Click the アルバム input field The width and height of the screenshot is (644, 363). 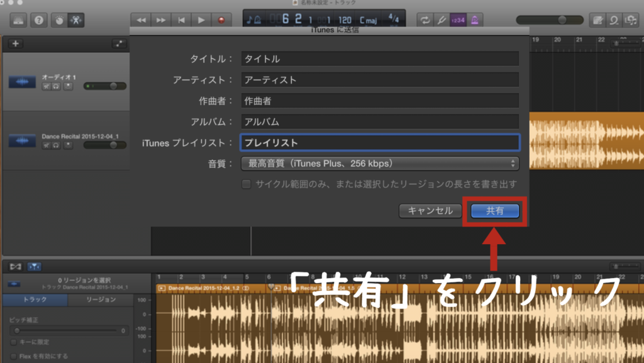click(x=380, y=121)
